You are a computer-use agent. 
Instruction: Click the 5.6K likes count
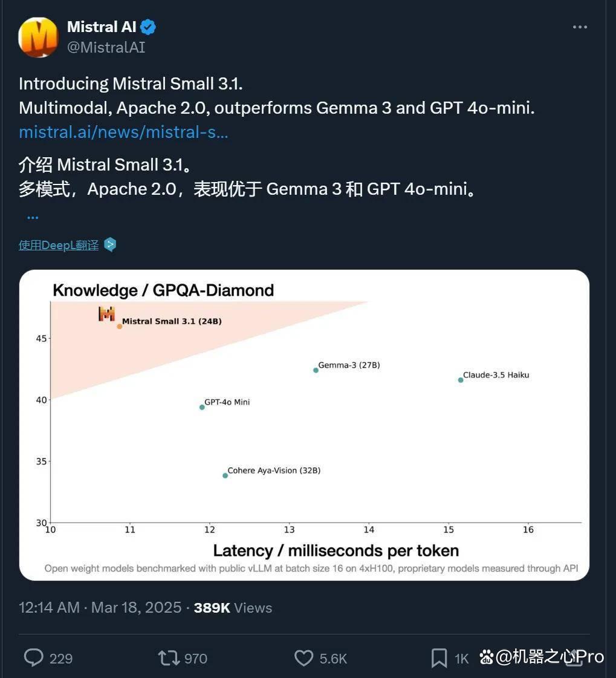pos(333,659)
